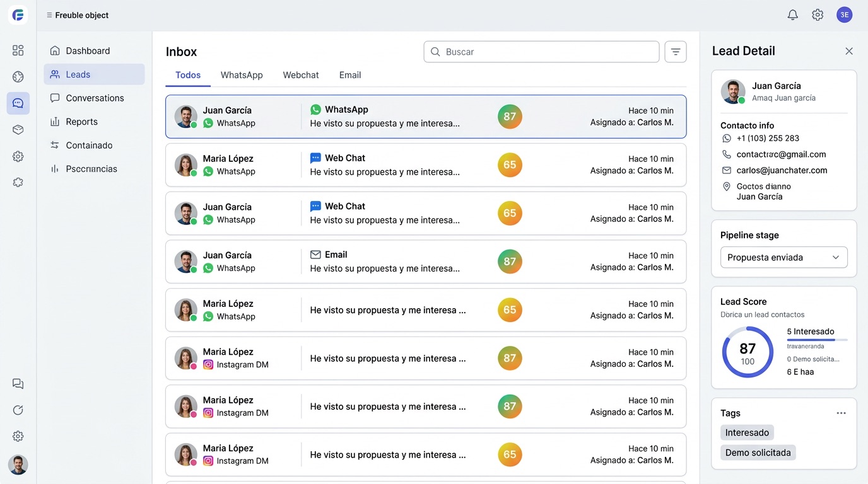Image resolution: width=868 pixels, height=484 pixels.
Task: Open the selected Juan García WhatsApp conversation
Action: coord(426,117)
